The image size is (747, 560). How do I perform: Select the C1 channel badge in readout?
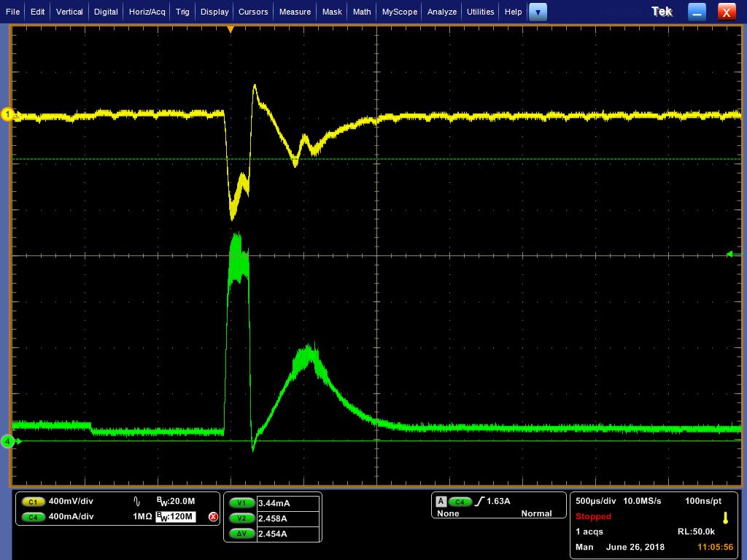click(x=33, y=502)
